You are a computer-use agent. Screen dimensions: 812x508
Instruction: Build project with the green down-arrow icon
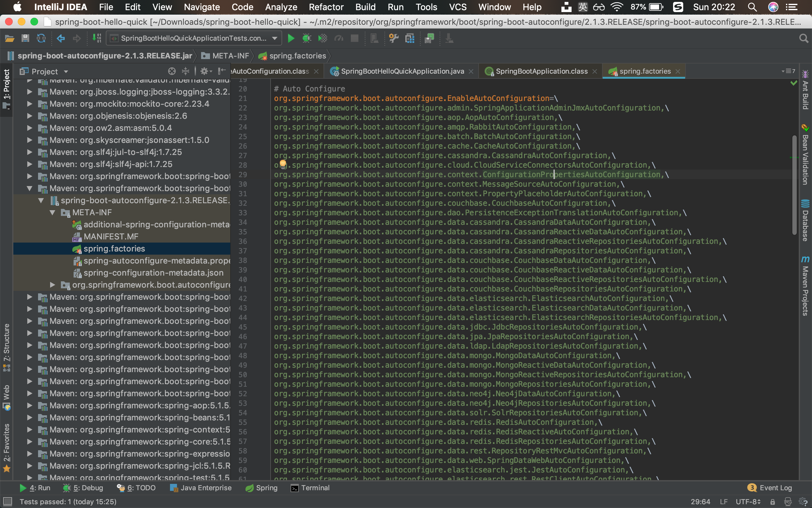[97, 38]
